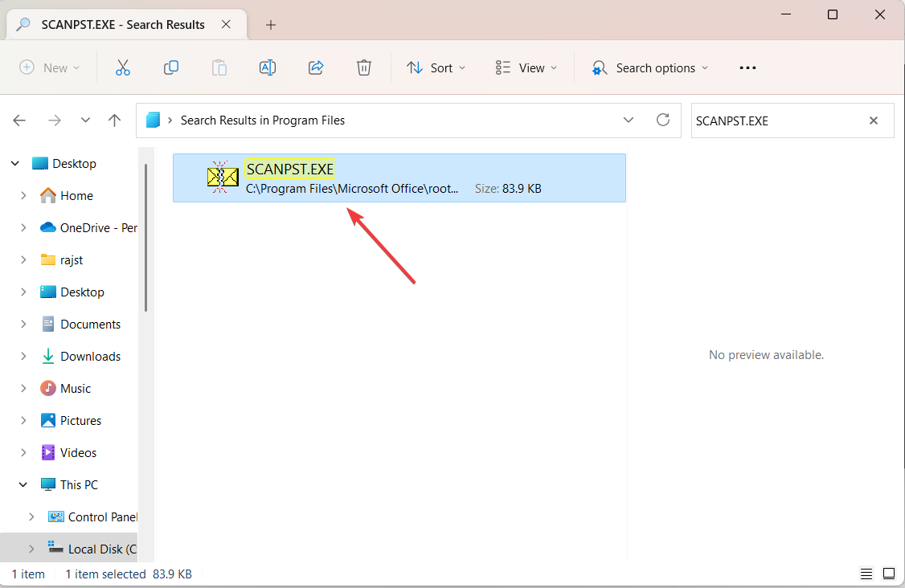The height and width of the screenshot is (588, 905).
Task: Click the Size: 83.9 KB text
Action: tap(508, 189)
